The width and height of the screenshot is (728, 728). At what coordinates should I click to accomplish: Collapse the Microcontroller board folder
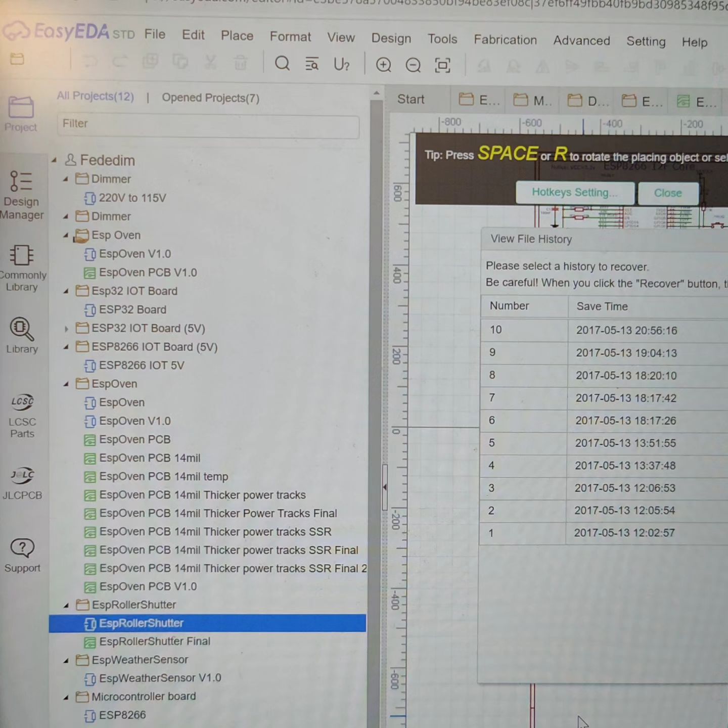66,697
